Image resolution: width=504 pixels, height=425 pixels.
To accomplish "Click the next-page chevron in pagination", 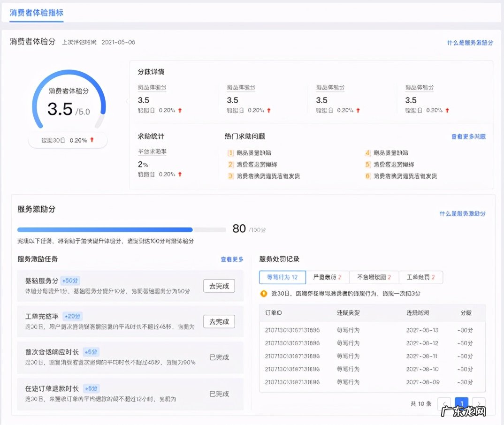I will 478,403.
